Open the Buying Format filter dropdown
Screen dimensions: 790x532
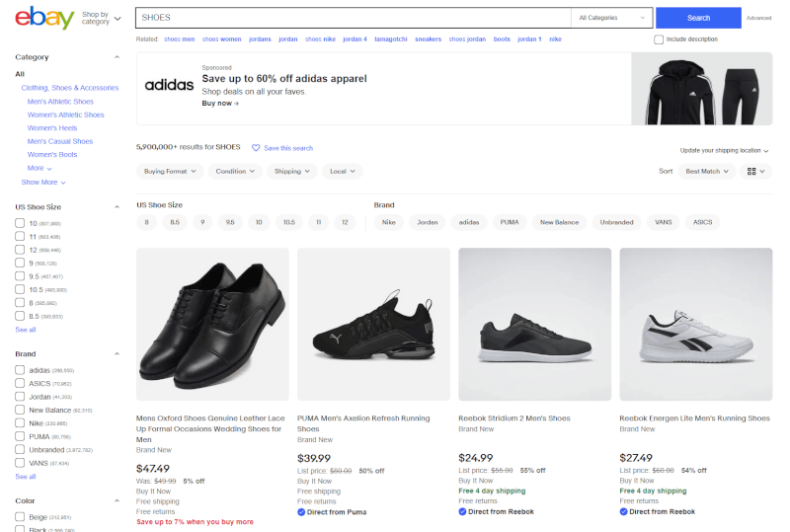coord(170,172)
